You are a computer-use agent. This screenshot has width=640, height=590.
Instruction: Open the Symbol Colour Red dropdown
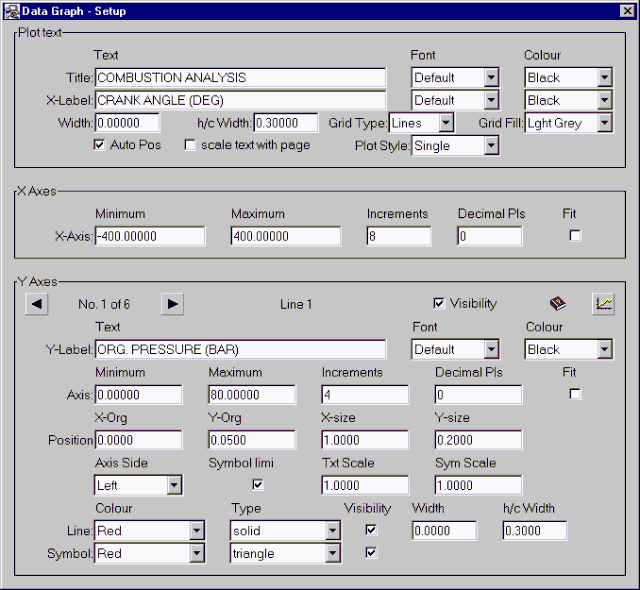click(x=197, y=553)
